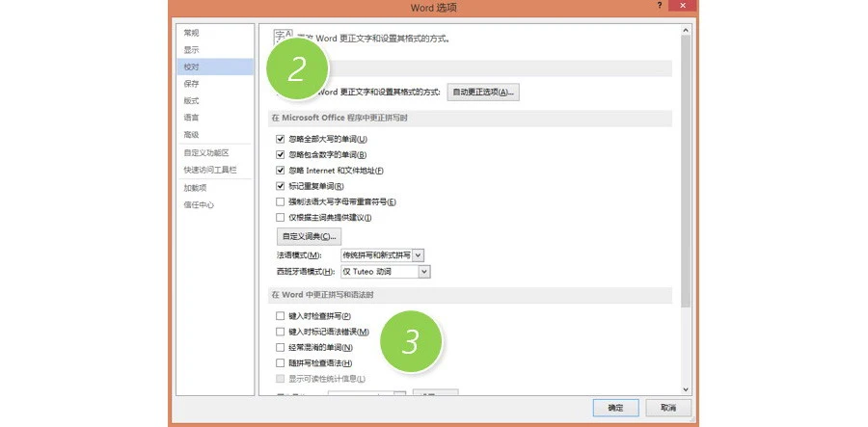Check 键入时标记语法错误 checkbox
The height and width of the screenshot is (427, 868).
(280, 332)
